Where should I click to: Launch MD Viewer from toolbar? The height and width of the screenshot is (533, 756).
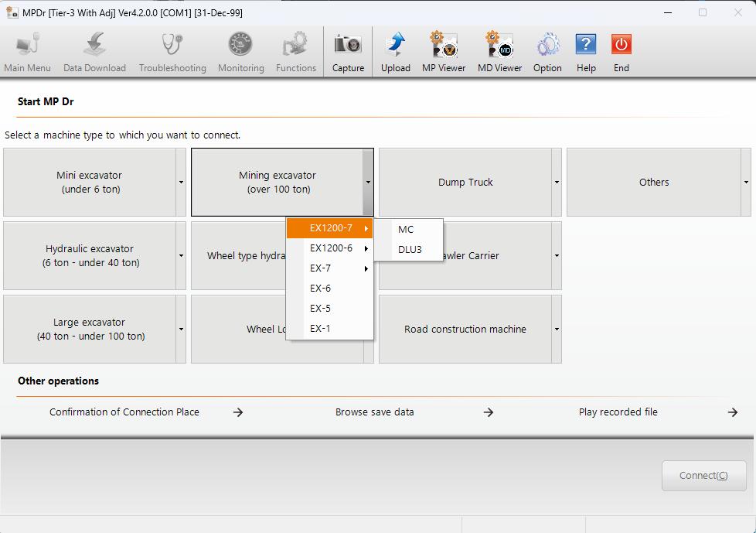coord(499,45)
